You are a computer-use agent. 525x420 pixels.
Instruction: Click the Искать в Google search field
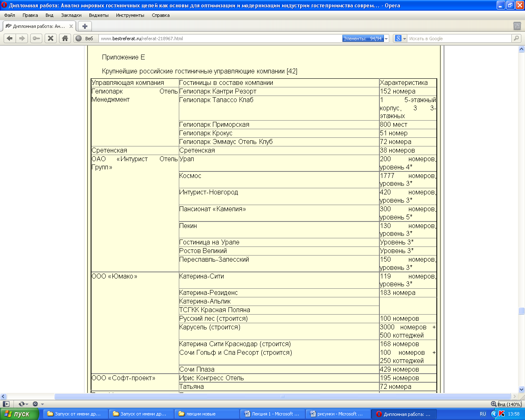[459, 39]
